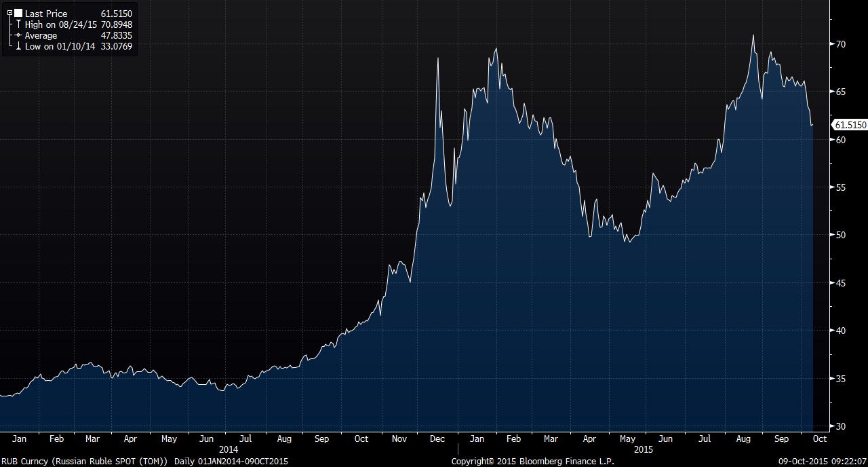This screenshot has width=868, height=467.
Task: Click the December 2014 spike peak on chart
Action: (438, 59)
